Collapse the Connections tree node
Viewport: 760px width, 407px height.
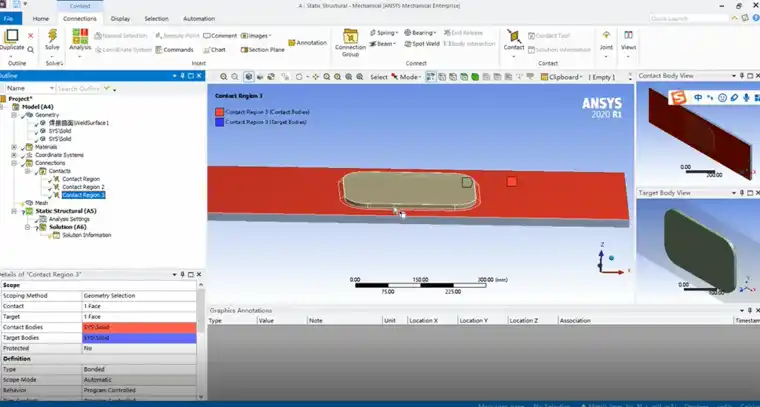[x=14, y=163]
